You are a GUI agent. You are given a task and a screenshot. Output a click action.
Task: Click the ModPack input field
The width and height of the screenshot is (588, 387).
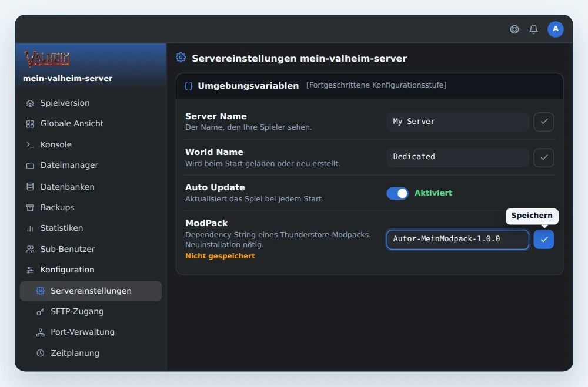coord(457,240)
